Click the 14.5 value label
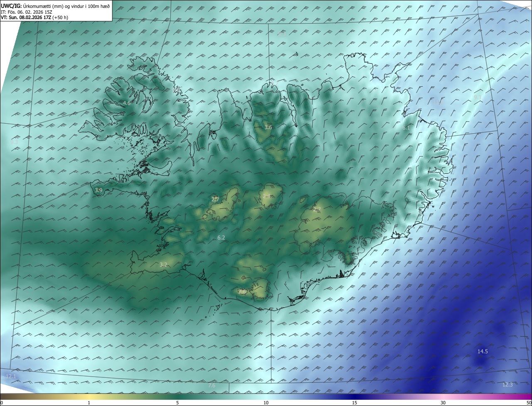The width and height of the screenshot is (532, 406). pyautogui.click(x=483, y=351)
